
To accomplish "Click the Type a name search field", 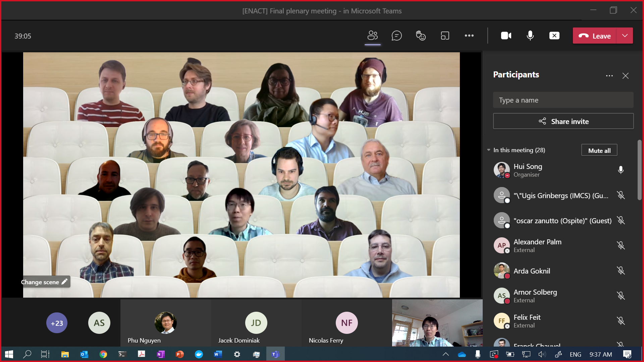I will tap(563, 100).
